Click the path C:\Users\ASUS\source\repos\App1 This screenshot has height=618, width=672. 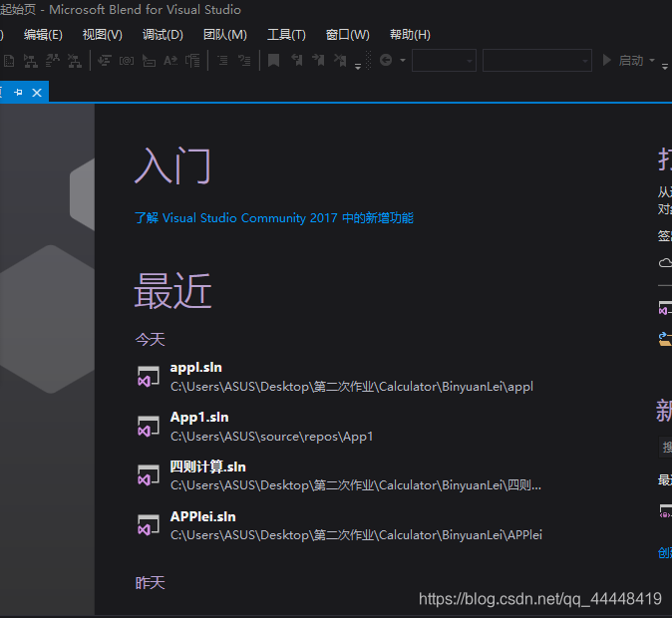click(272, 437)
